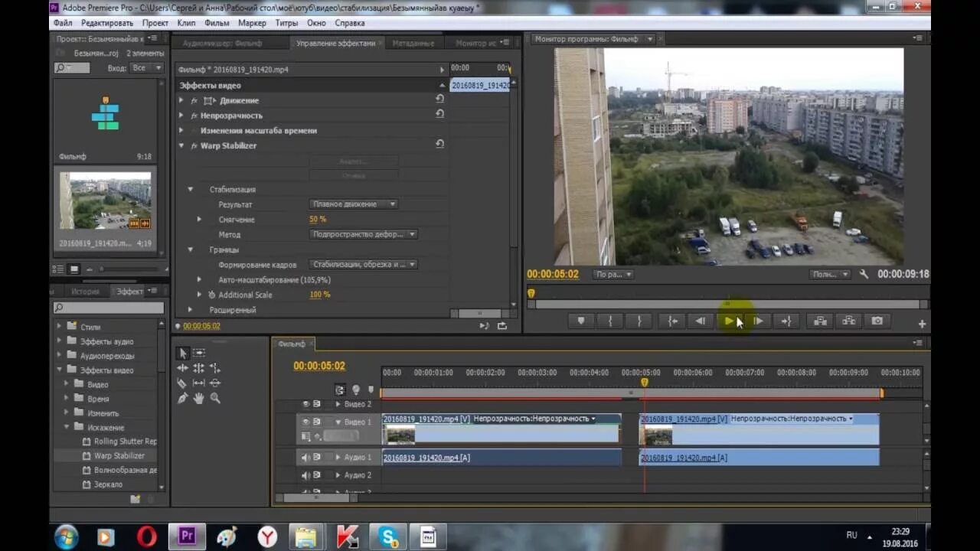Switch to История tab

click(85, 292)
